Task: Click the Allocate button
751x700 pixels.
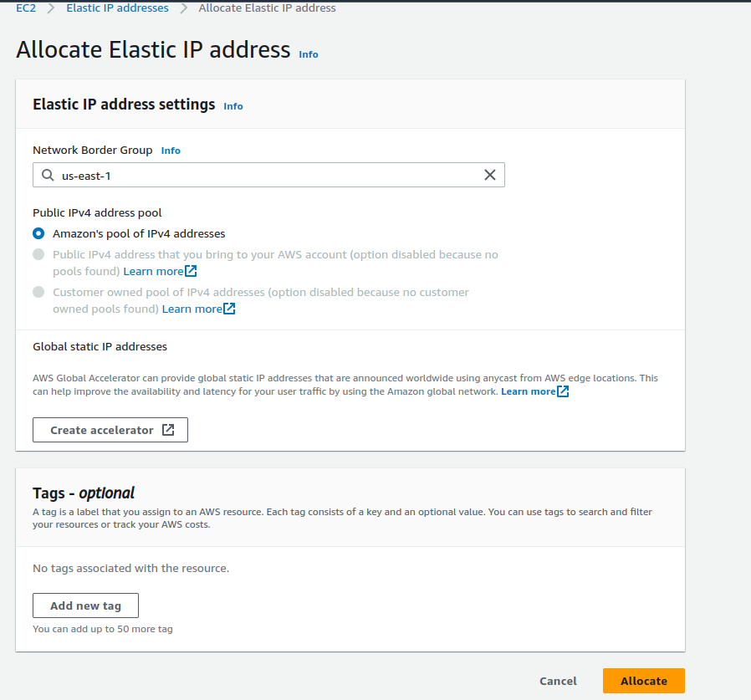Action: point(643,681)
